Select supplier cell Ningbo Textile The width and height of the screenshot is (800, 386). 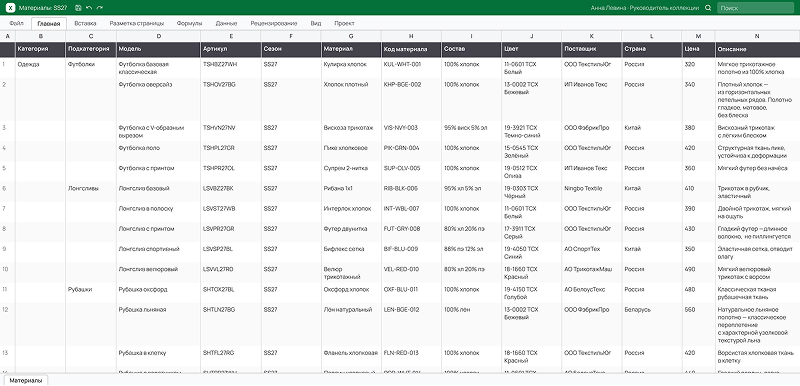[592, 192]
